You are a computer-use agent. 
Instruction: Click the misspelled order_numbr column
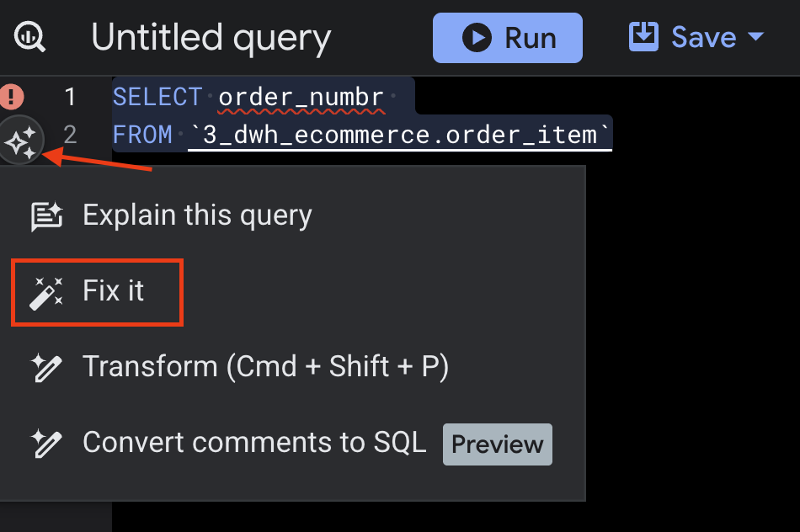(x=301, y=97)
